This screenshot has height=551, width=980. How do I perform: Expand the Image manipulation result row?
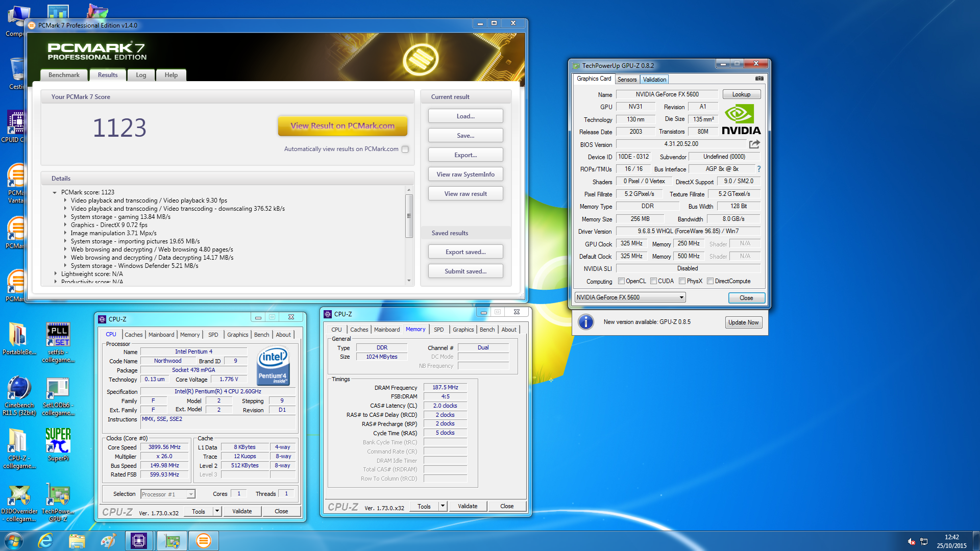point(65,233)
